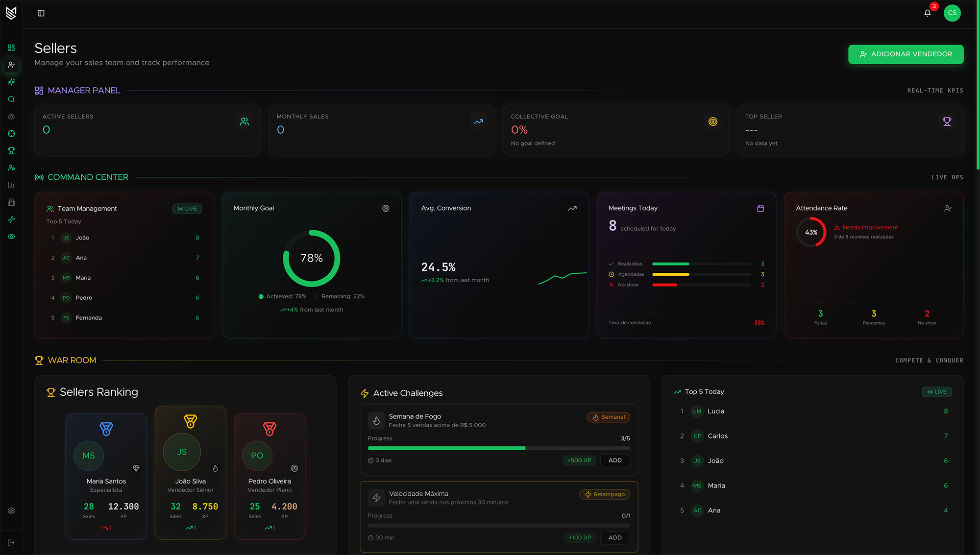The height and width of the screenshot is (555, 980).
Task: Open the bar chart icon in sidebar
Action: pos(11,185)
